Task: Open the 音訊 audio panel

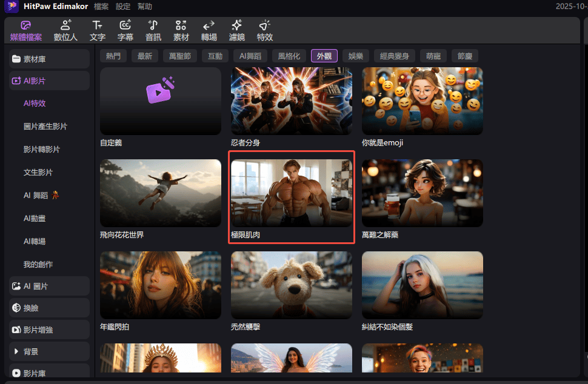Action: tap(153, 30)
